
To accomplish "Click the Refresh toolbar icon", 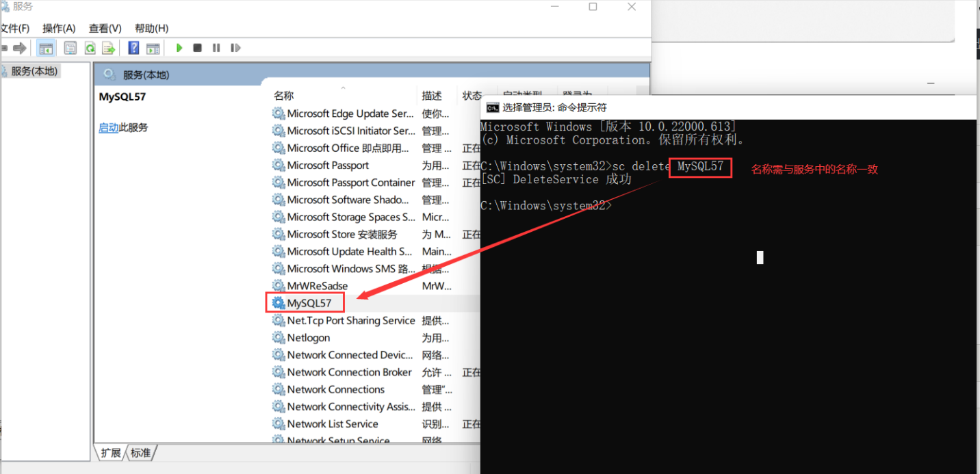I will 90,48.
